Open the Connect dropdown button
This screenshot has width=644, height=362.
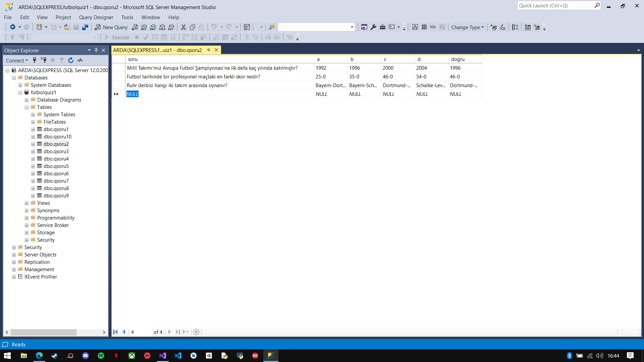point(17,60)
